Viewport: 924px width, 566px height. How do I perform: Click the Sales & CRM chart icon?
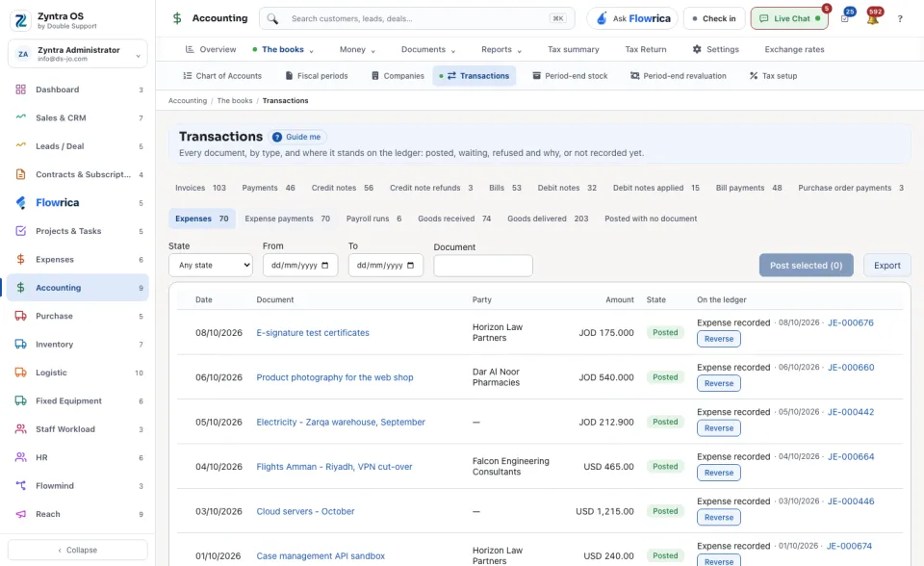[20, 117]
